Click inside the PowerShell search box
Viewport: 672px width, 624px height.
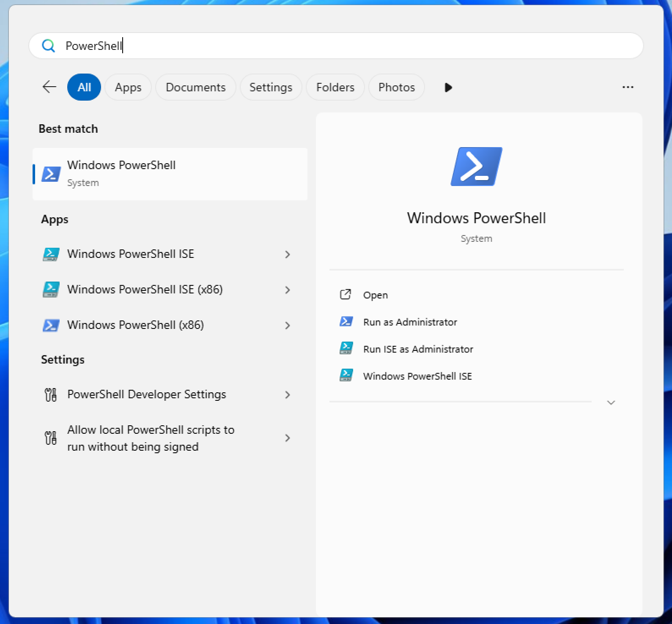click(x=338, y=46)
